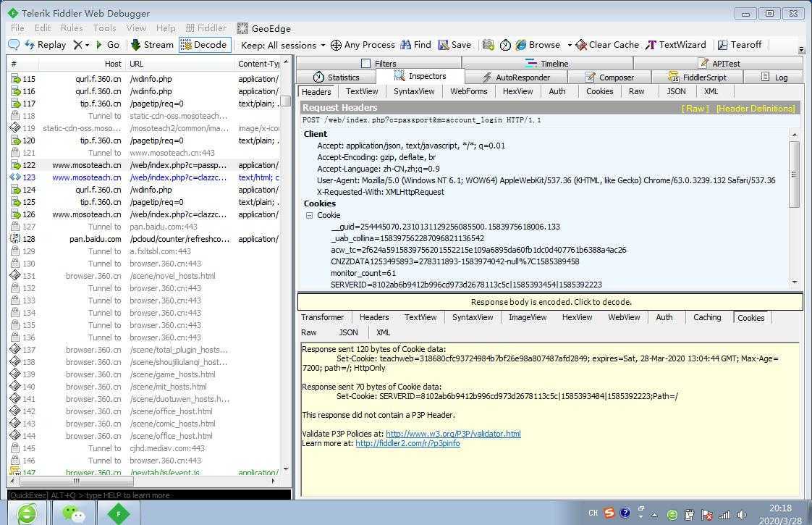This screenshot has height=525, width=812.
Task: Open the Keep: All sessions dropdown
Action: click(282, 45)
